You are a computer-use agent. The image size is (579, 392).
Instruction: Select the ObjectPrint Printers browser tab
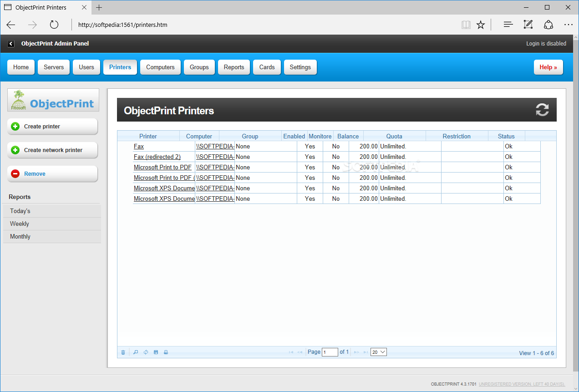click(x=46, y=7)
